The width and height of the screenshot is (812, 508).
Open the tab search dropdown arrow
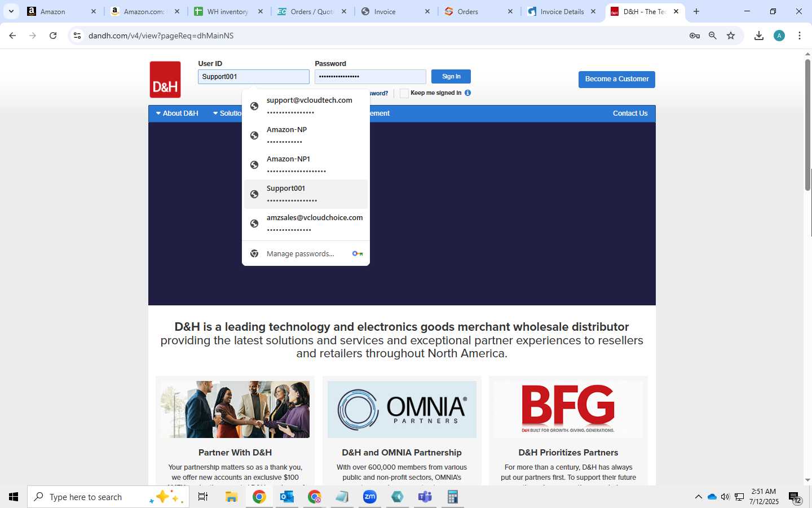click(x=11, y=11)
